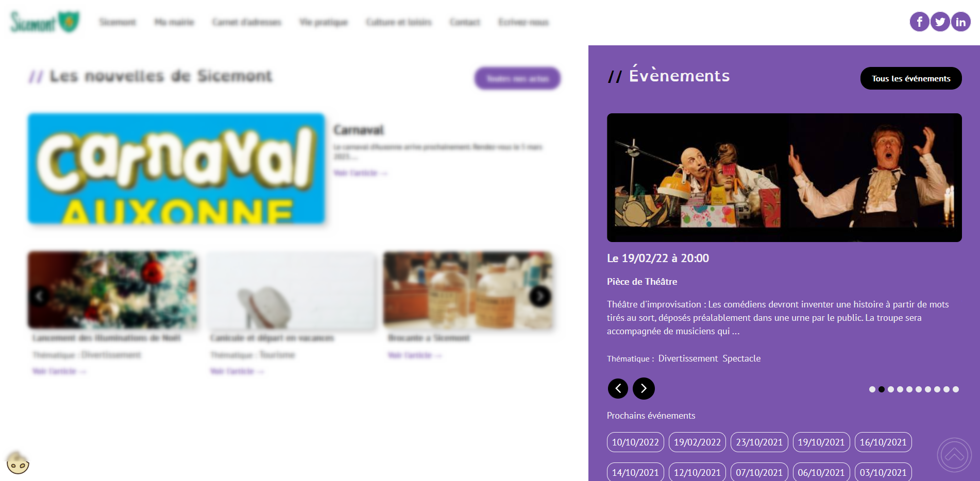Select the first events carousel dot
980x481 pixels.
click(872, 389)
